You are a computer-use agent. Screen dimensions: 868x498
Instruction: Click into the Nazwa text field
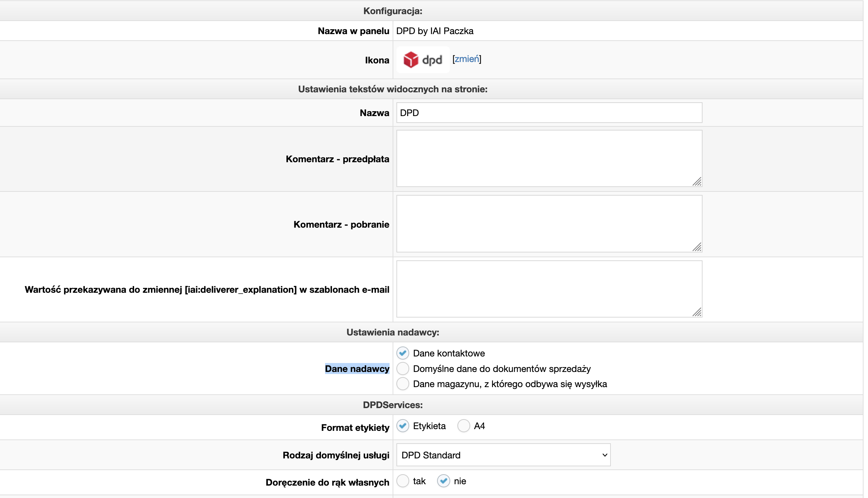coord(549,113)
